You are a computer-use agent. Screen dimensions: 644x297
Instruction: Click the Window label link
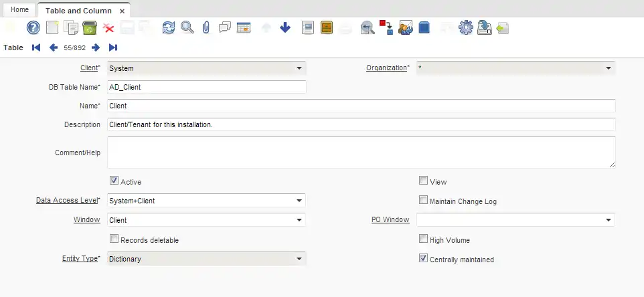pos(86,219)
